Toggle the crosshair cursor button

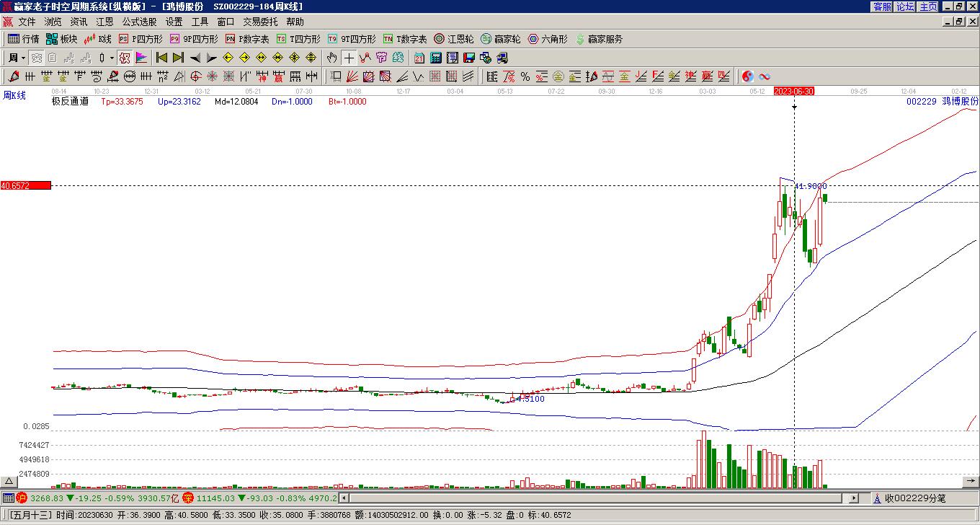[349, 58]
